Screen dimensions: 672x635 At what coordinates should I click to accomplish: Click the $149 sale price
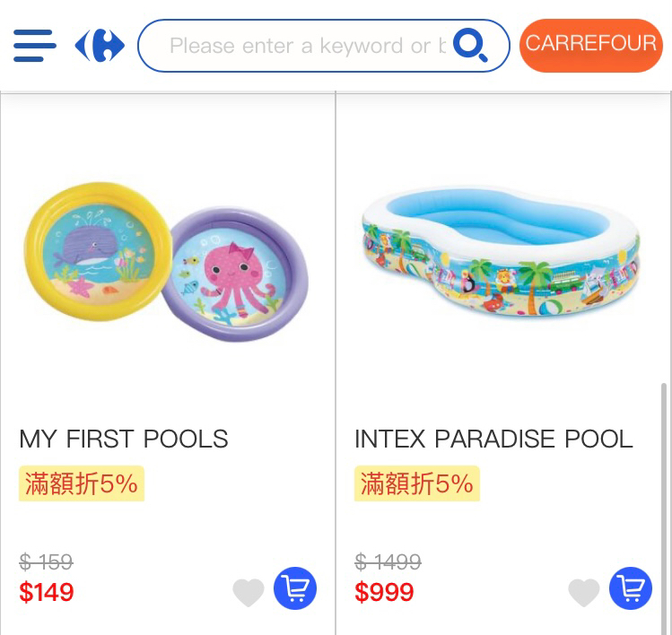(x=47, y=592)
